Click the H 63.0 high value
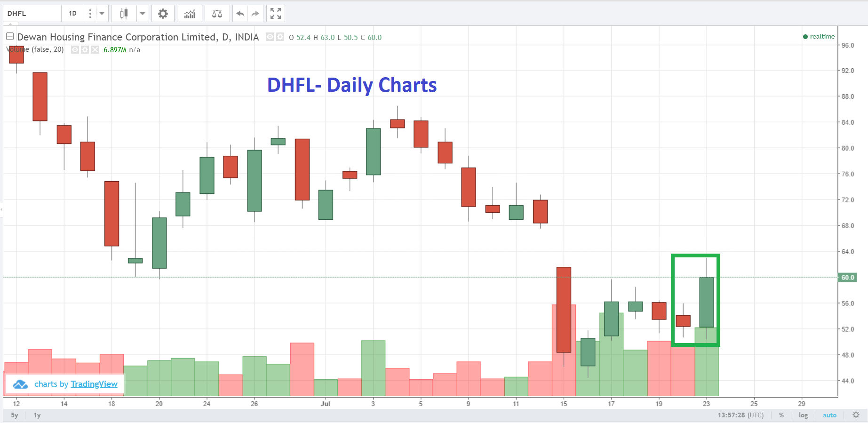Viewport: 868px width, 423px height. point(324,38)
